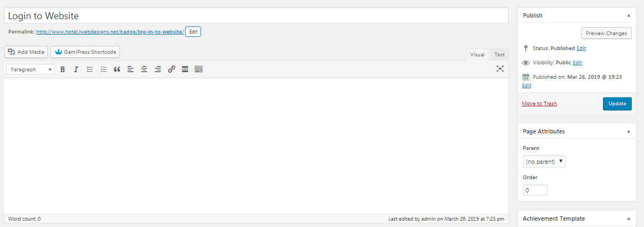Open the insert/edit link tool
The width and height of the screenshot is (644, 227).
[x=172, y=69]
